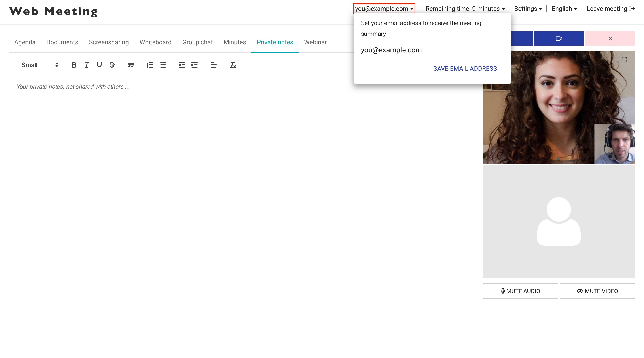Switch to the Agenda tab

coord(25,42)
